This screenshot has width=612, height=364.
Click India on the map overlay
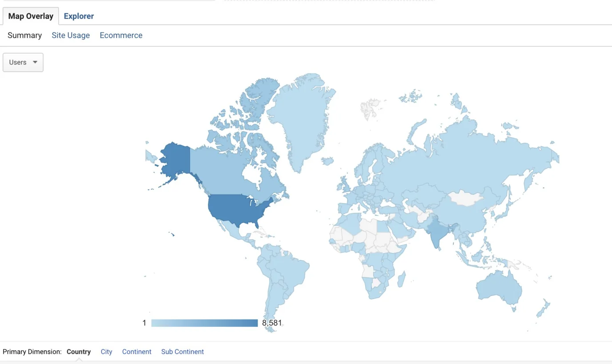click(437, 233)
